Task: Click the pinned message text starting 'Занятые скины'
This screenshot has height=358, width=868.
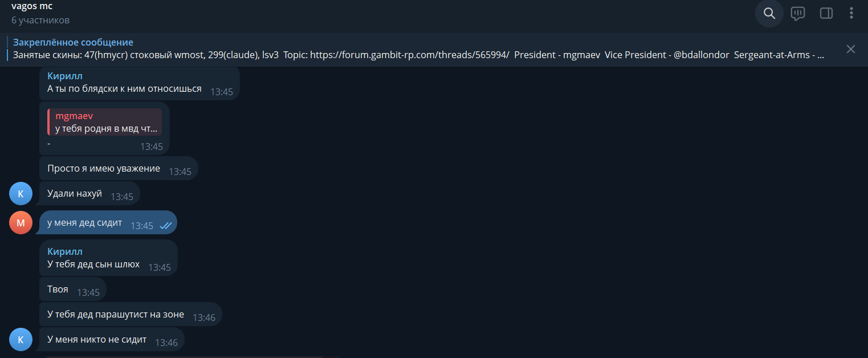Action: pos(285,55)
